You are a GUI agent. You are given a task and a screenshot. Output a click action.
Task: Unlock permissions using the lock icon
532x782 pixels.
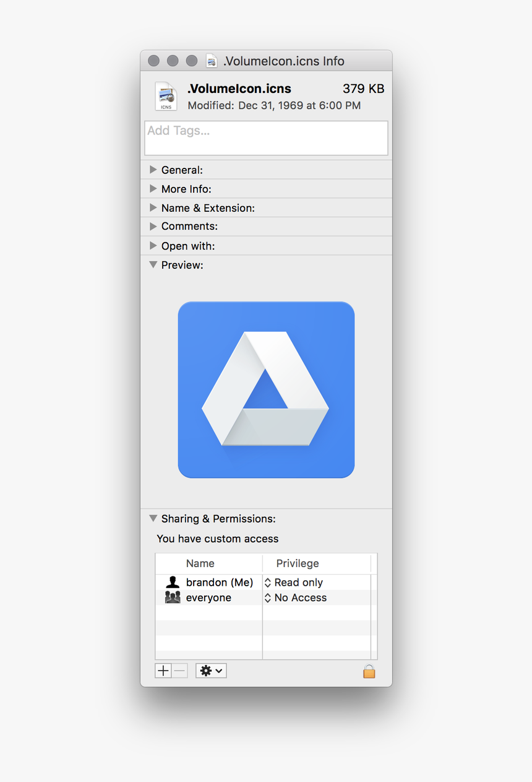[369, 671]
